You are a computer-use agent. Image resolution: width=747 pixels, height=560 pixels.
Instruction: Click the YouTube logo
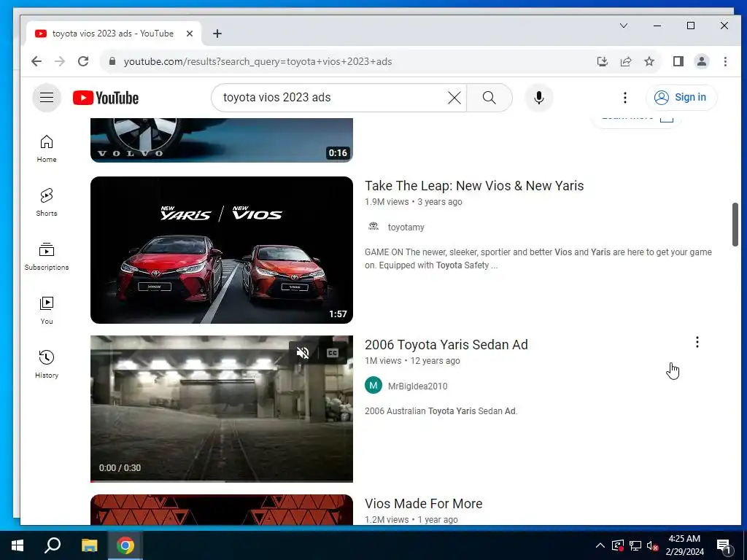tap(106, 98)
